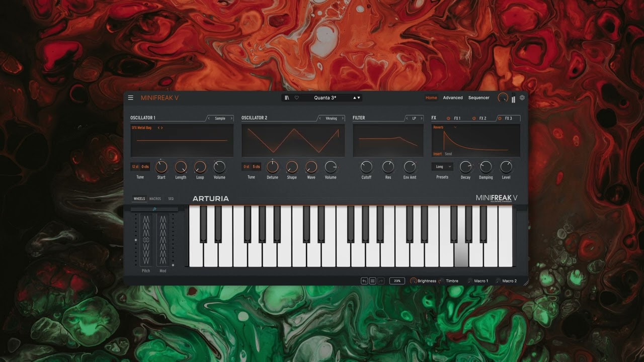Click Oscillator 2 cents value 5 cts
This screenshot has width=644, height=362.
tap(256, 166)
